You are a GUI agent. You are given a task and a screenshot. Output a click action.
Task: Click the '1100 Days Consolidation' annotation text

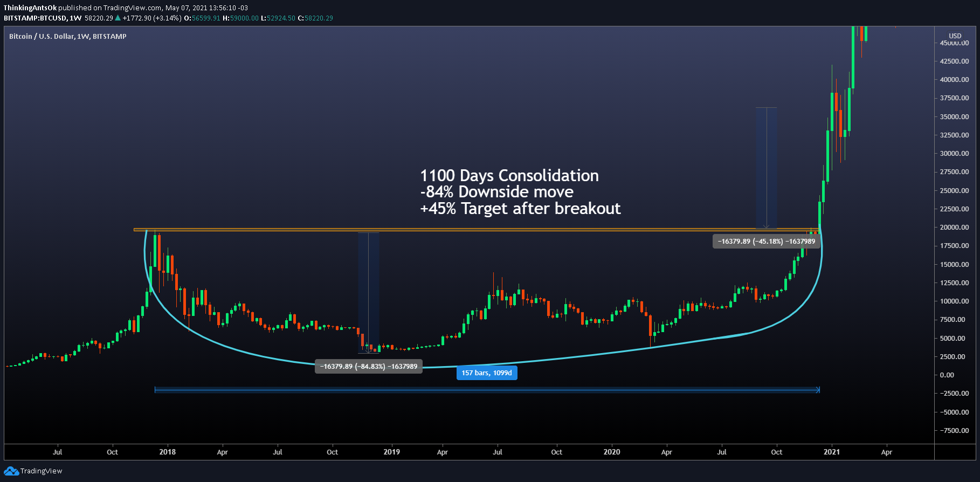[x=509, y=176]
